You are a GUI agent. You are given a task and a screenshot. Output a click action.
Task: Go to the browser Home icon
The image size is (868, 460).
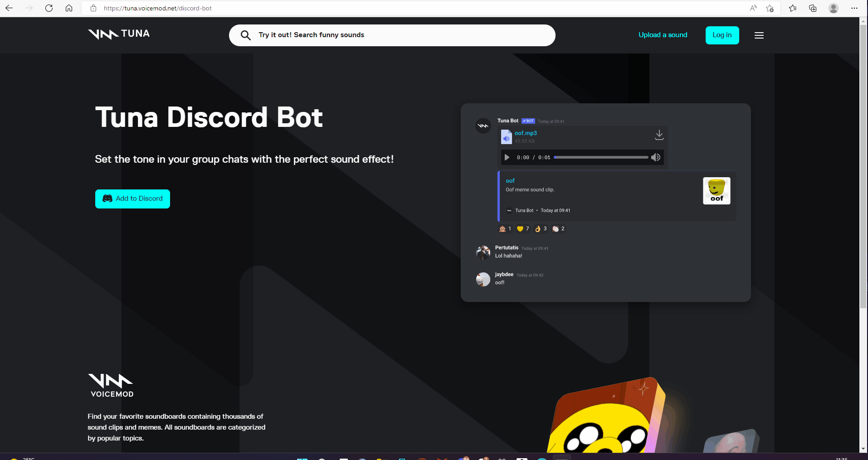(69, 8)
